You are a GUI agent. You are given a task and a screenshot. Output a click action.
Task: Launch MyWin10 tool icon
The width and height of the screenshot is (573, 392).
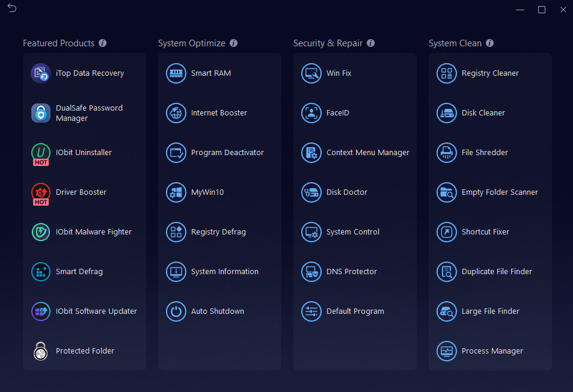176,192
